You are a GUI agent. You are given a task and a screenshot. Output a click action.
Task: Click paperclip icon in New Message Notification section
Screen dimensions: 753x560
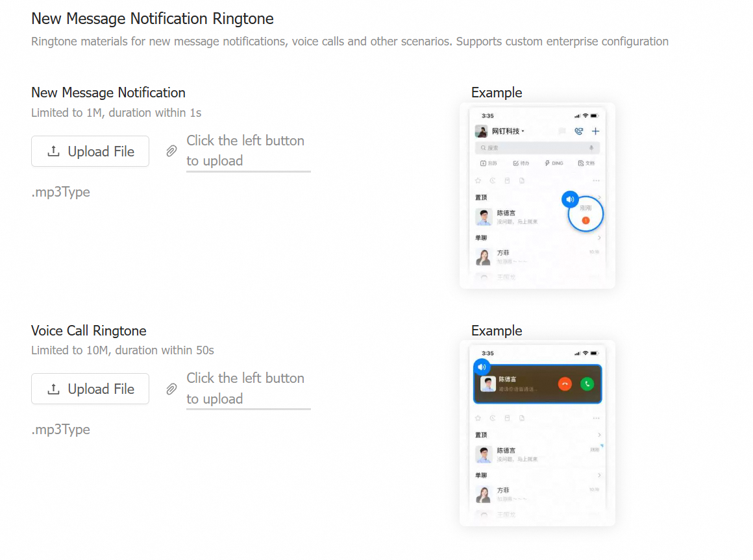click(x=171, y=151)
